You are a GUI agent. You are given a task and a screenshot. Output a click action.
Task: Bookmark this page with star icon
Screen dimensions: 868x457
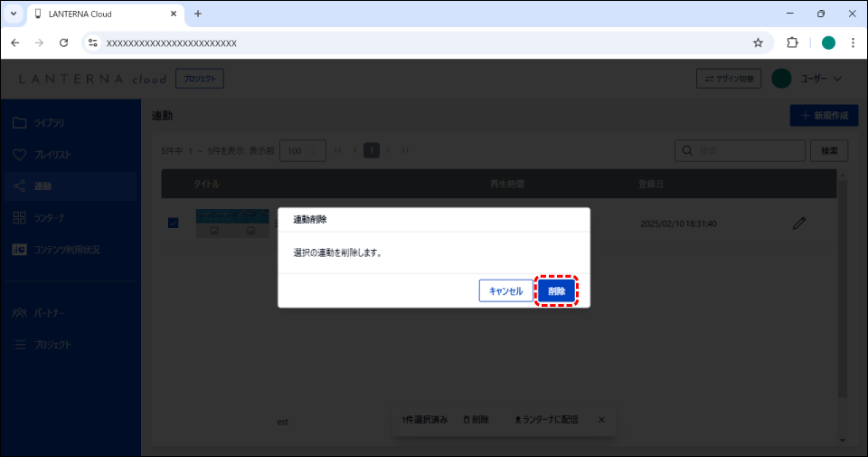coord(758,43)
